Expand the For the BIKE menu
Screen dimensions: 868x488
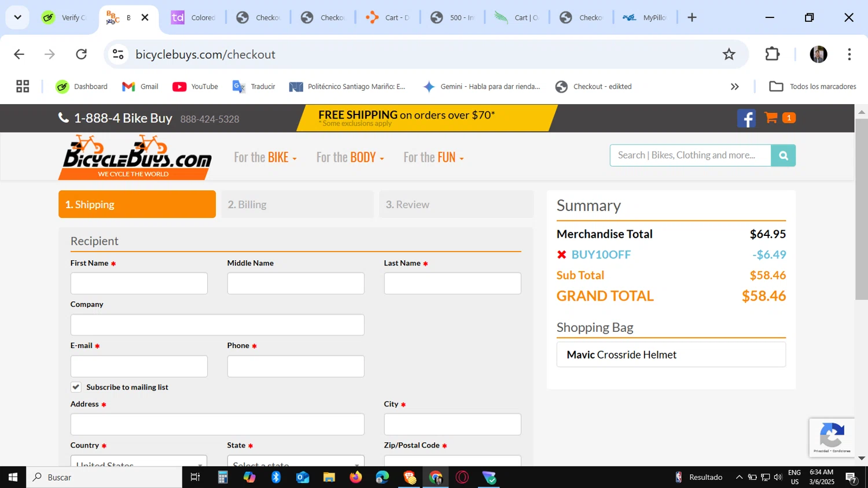265,157
